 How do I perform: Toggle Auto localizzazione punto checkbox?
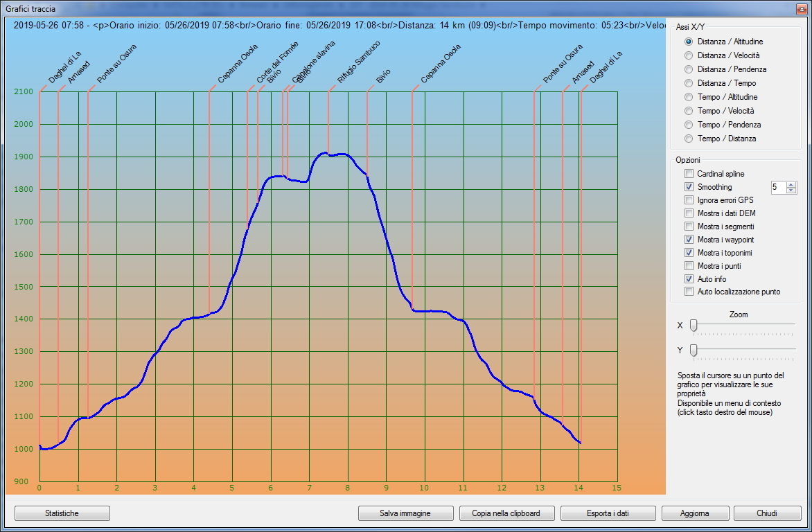(x=689, y=292)
